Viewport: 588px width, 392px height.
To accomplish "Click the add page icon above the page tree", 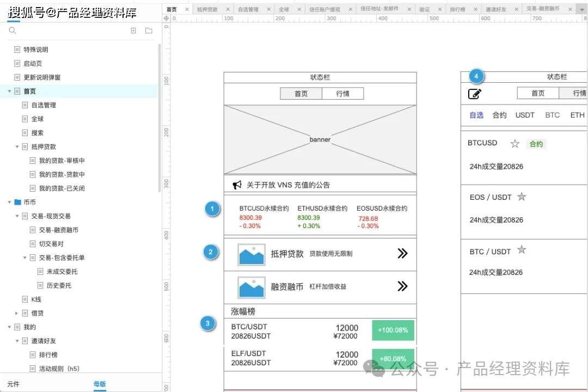I will 133,30.
